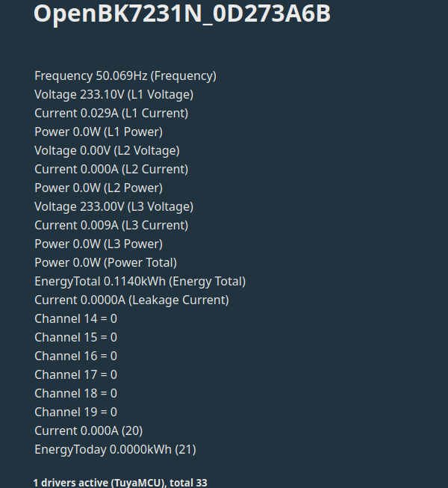448x488 pixels.
Task: Click the L3 Voltage 233.00V reading
Action: point(113,207)
